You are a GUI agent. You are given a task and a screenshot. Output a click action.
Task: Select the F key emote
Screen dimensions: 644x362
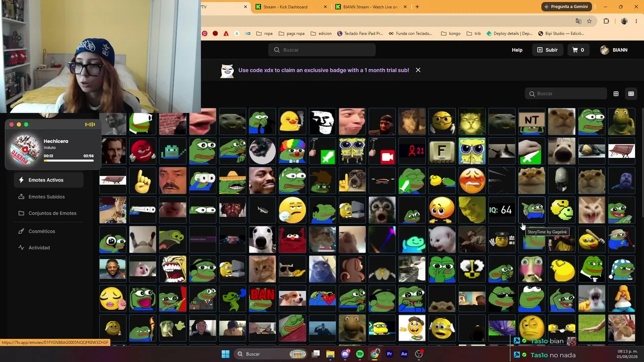(x=442, y=151)
